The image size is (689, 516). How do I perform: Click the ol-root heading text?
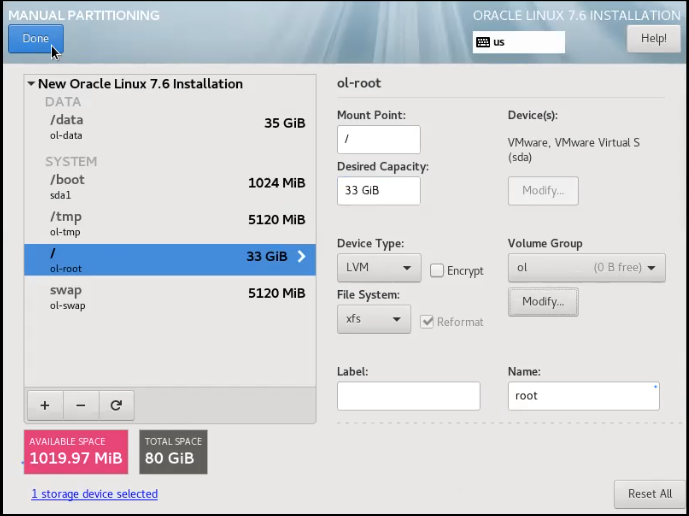pyautogui.click(x=359, y=83)
